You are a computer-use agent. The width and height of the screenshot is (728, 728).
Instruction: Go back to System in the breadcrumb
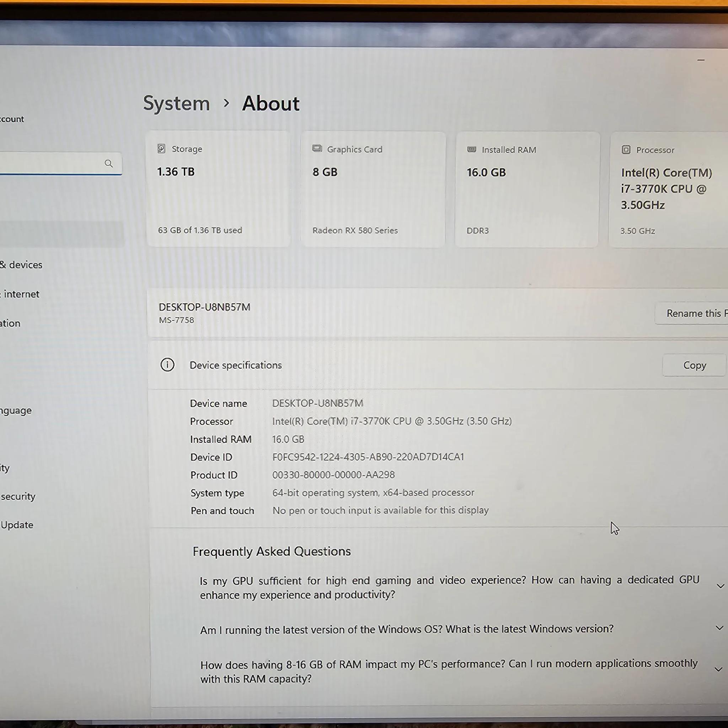click(176, 103)
